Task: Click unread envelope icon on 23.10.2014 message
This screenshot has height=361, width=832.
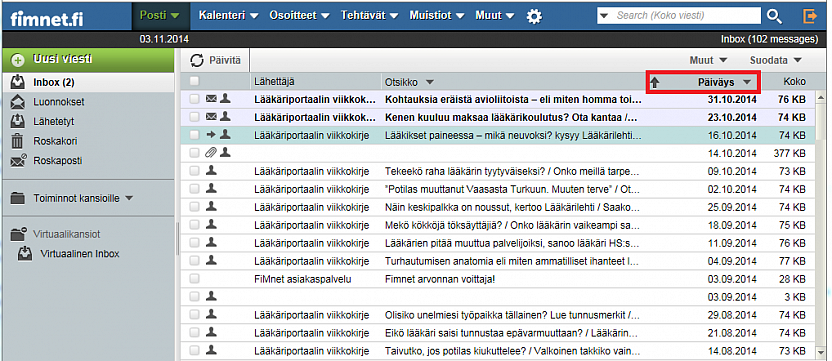Action: tap(211, 116)
